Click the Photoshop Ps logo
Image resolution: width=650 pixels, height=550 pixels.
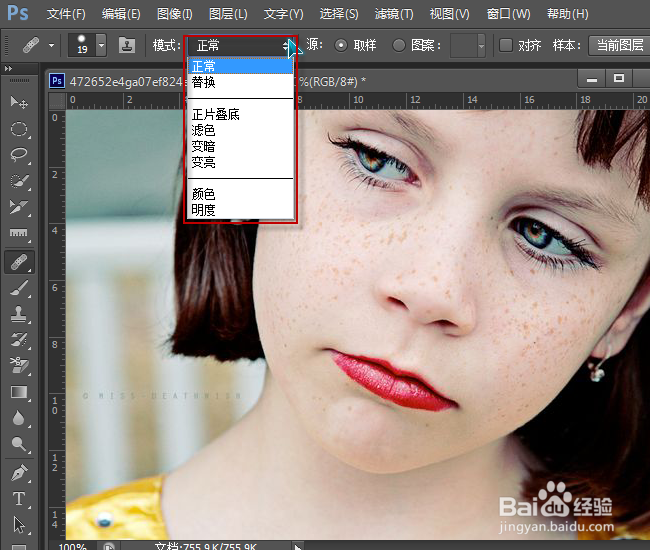(x=17, y=13)
